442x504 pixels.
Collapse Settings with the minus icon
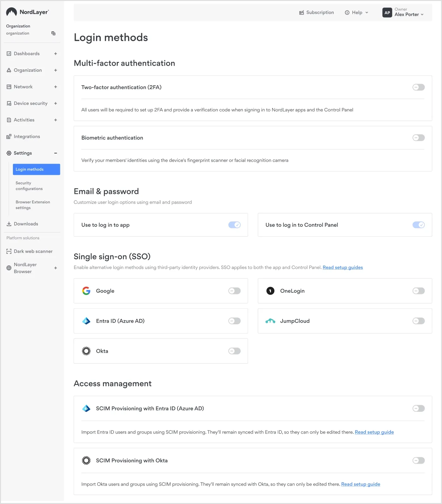point(56,153)
